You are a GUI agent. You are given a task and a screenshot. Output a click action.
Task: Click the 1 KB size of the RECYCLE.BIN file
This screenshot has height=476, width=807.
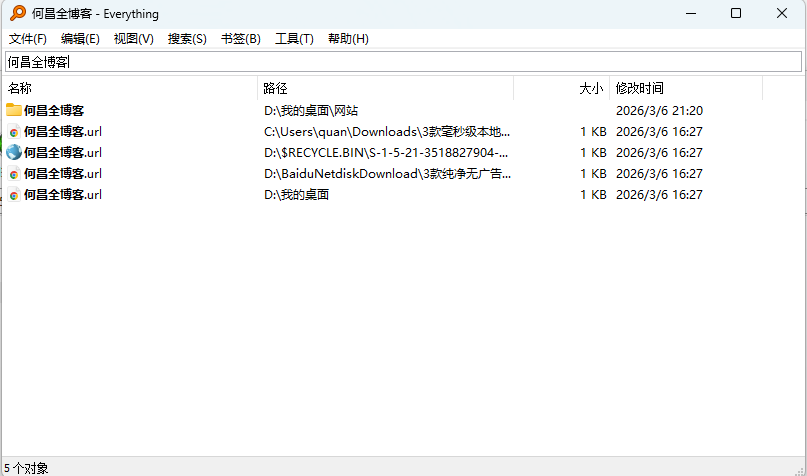[593, 153]
